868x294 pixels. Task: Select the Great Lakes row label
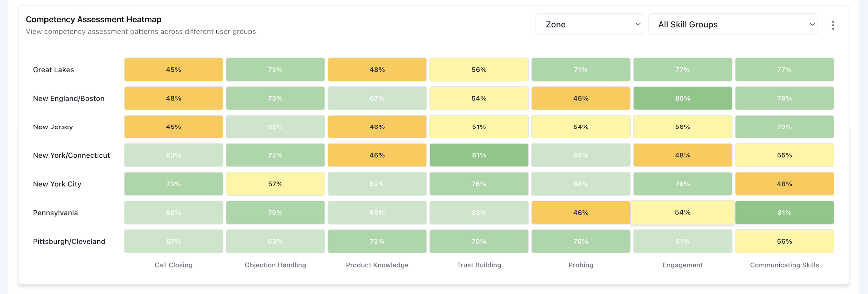53,70
